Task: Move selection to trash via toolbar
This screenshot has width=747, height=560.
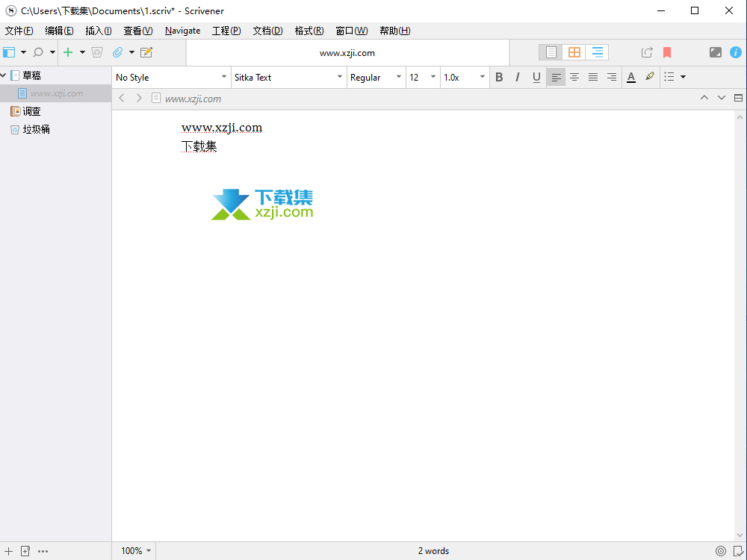Action: pyautogui.click(x=97, y=52)
